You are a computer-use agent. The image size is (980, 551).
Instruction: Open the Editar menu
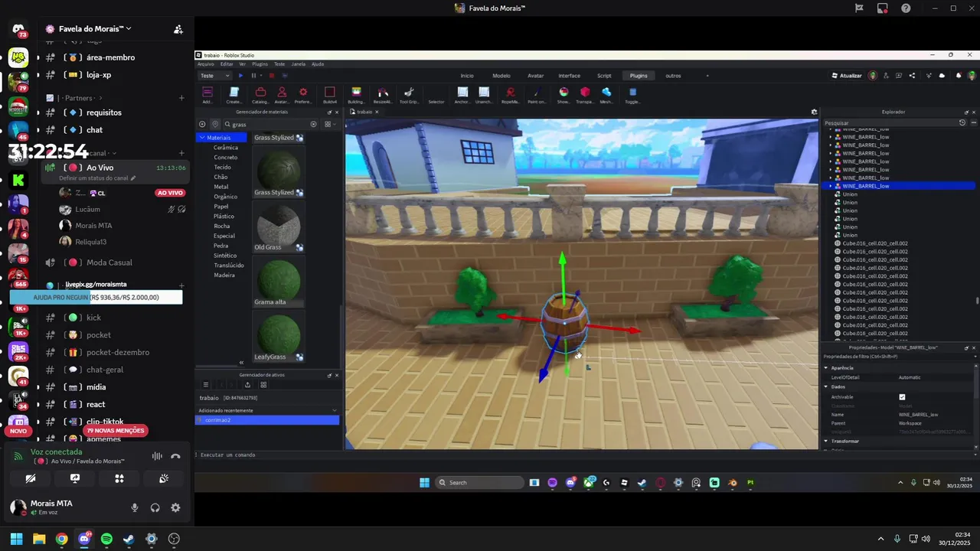(x=227, y=64)
